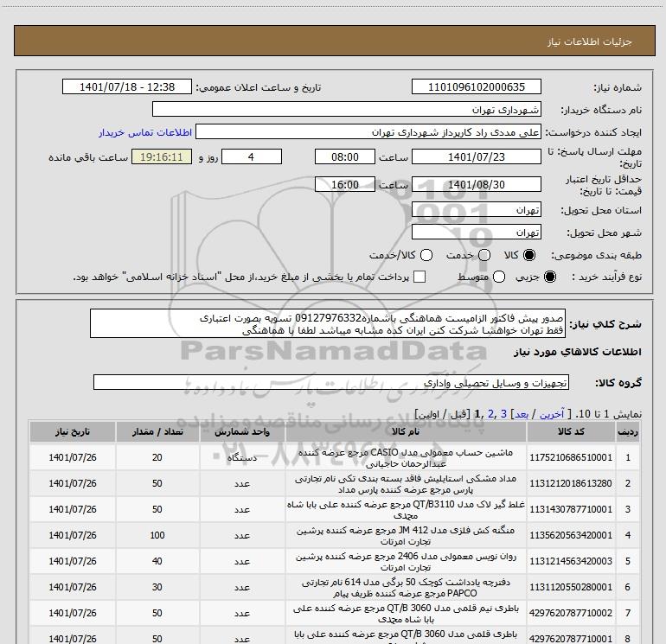Click the deadline hour field 08:00
666x644 pixels.
[x=345, y=157]
